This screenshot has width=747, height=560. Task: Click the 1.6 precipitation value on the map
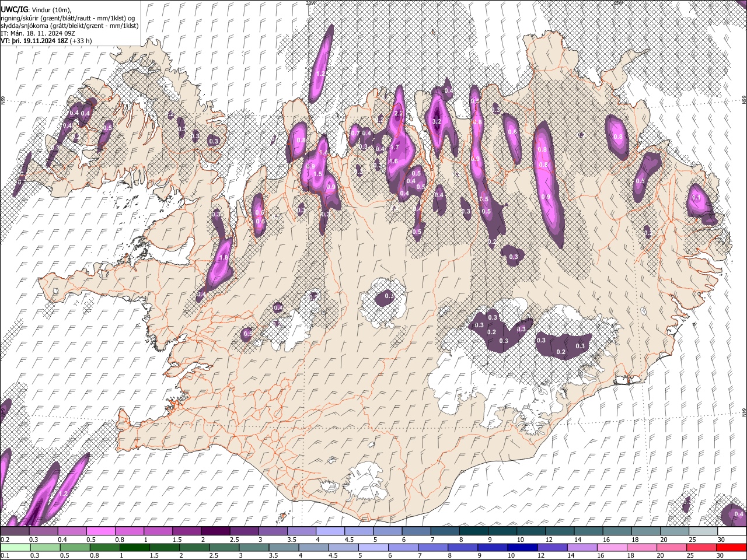click(x=393, y=161)
